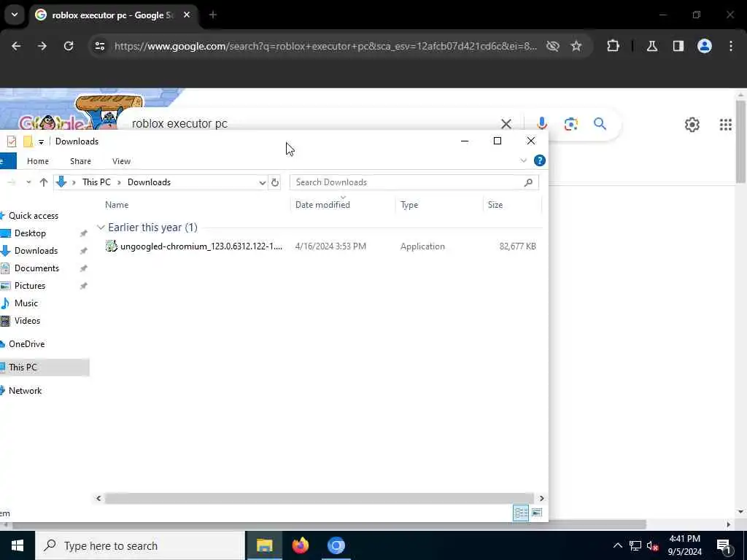
Task: Sort files by Type column
Action: 409,205
